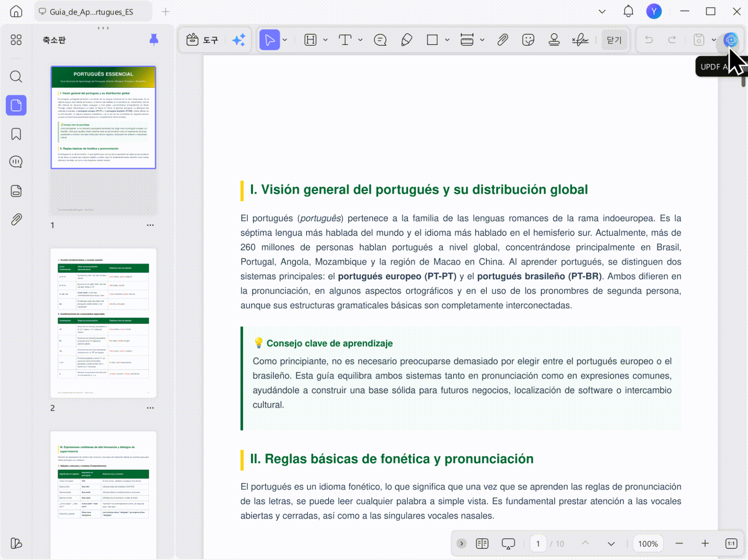Open the Y user account avatar
Screen dimensions: 748x560
click(654, 11)
